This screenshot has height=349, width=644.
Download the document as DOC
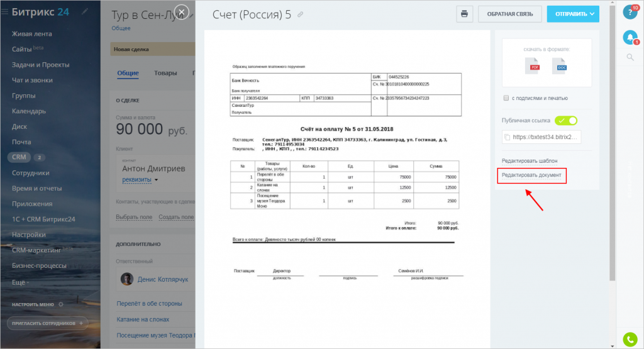tap(560, 66)
